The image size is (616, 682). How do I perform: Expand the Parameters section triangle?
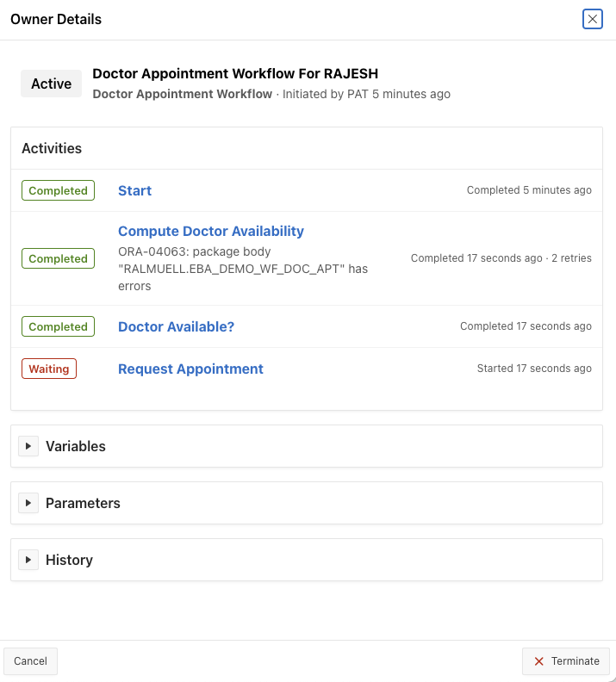click(28, 503)
